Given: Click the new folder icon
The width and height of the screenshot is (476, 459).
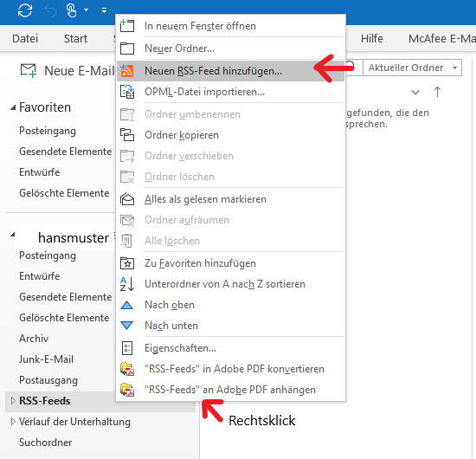Looking at the screenshot, I should pyautogui.click(x=127, y=48).
